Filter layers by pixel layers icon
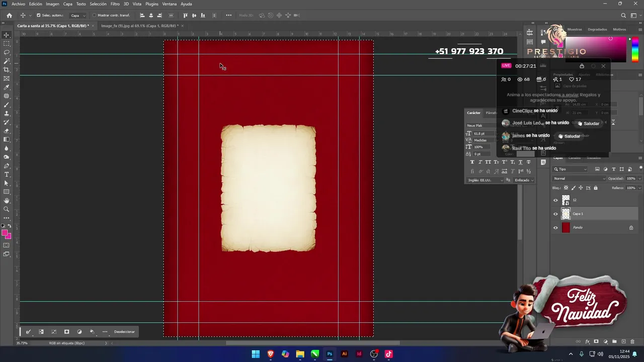The image size is (644, 362). [597, 169]
